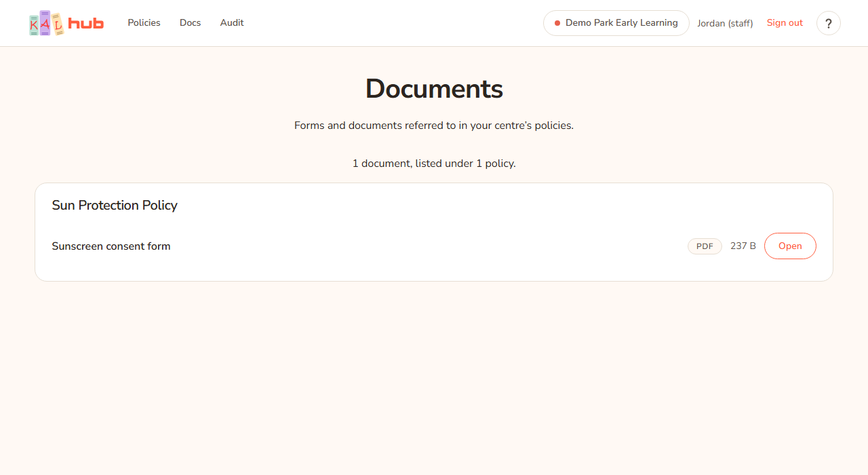The height and width of the screenshot is (475, 868).
Task: Open the Sunscreen consent form document
Action: (x=790, y=246)
